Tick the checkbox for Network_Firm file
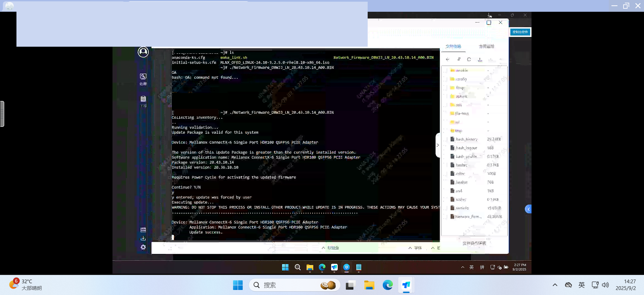Screen dimensions: 644x295 pos(446,217)
